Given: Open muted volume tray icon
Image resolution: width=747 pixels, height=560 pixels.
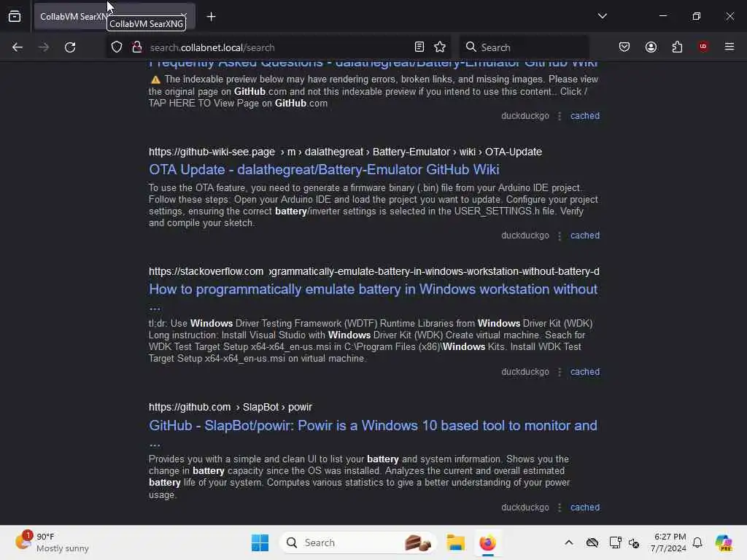Looking at the screenshot, I should point(634,542).
